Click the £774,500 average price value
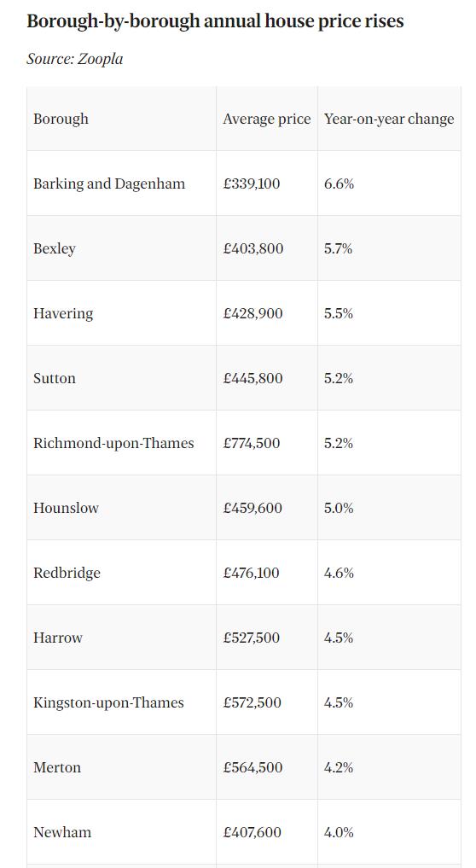 click(252, 444)
